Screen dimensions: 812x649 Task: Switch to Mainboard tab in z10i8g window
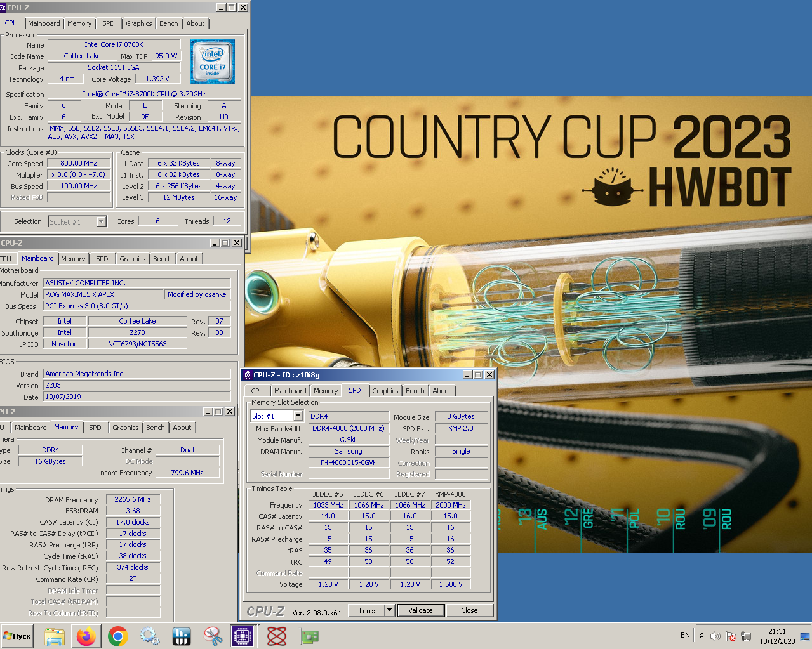[290, 391]
